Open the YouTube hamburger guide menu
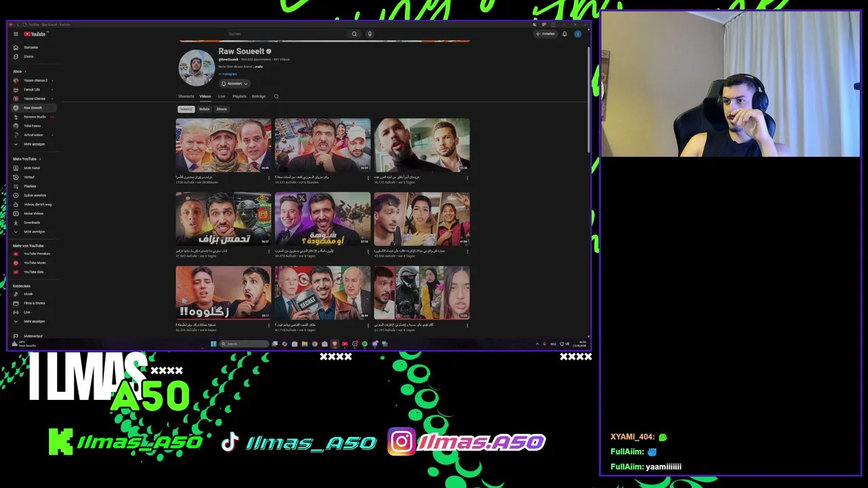Viewport: 868px width, 488px height. click(x=16, y=34)
